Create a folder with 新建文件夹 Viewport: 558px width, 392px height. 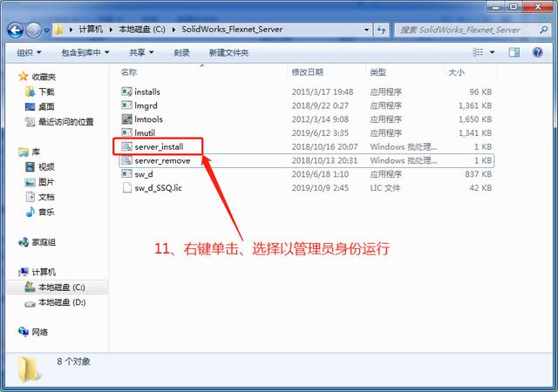pos(228,52)
